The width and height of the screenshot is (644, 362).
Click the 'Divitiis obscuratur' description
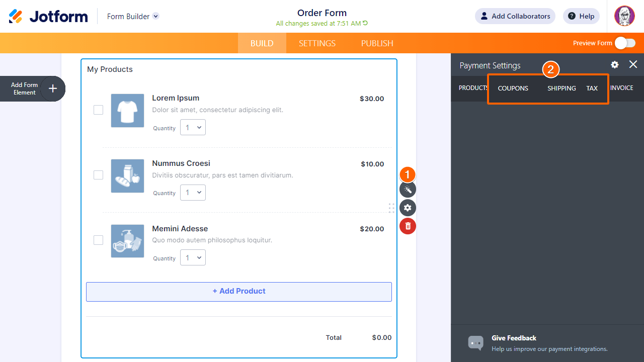(222, 175)
